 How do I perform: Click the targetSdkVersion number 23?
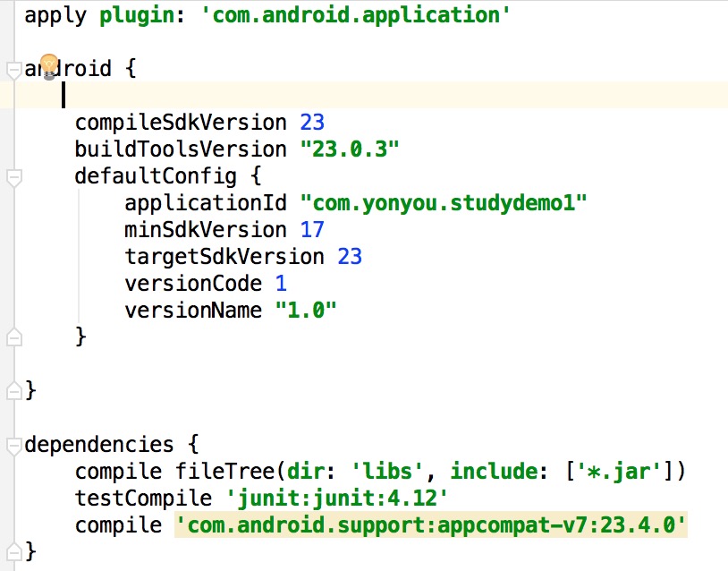tap(350, 257)
